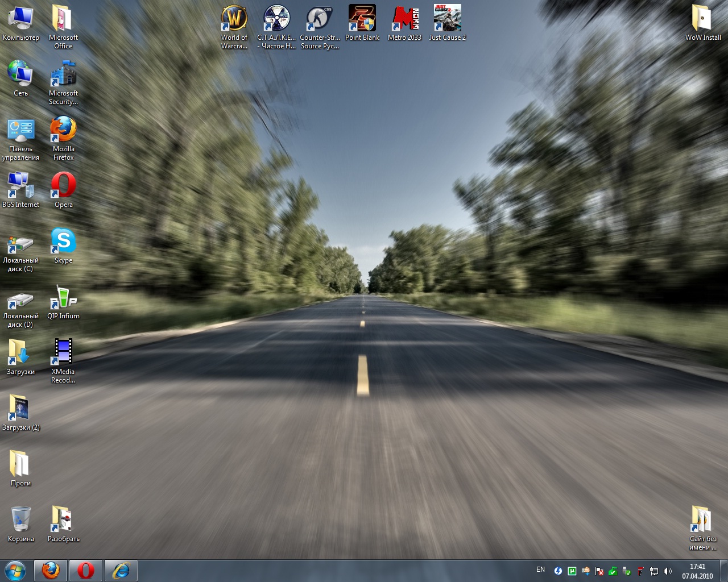Open the EN language indicator menu

pos(540,569)
